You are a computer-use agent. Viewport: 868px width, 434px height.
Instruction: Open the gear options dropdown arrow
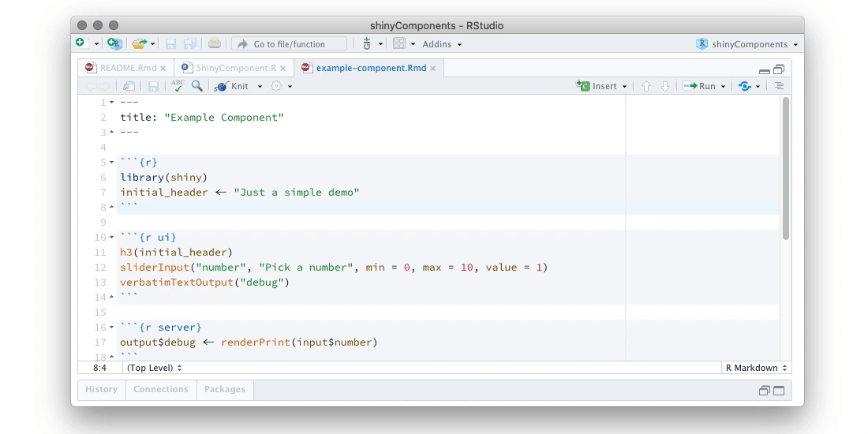click(x=290, y=86)
